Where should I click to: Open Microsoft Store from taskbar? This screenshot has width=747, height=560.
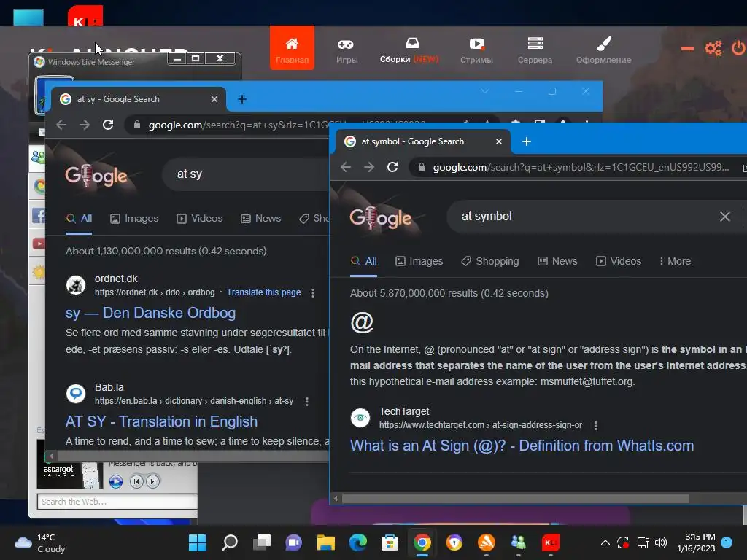390,542
